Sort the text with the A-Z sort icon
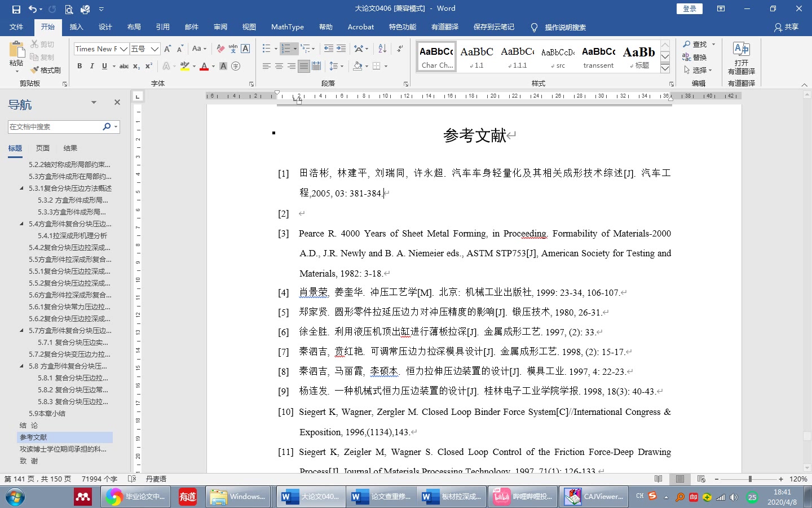 pyautogui.click(x=382, y=49)
